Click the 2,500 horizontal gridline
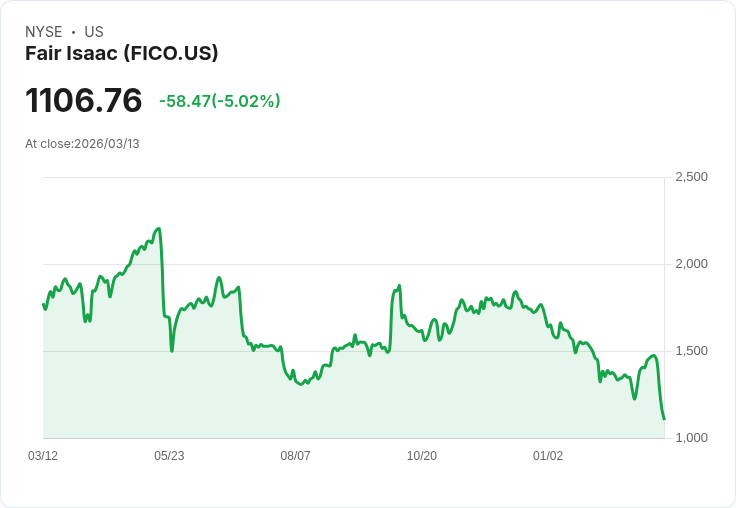Image resolution: width=736 pixels, height=508 pixels. [350, 178]
